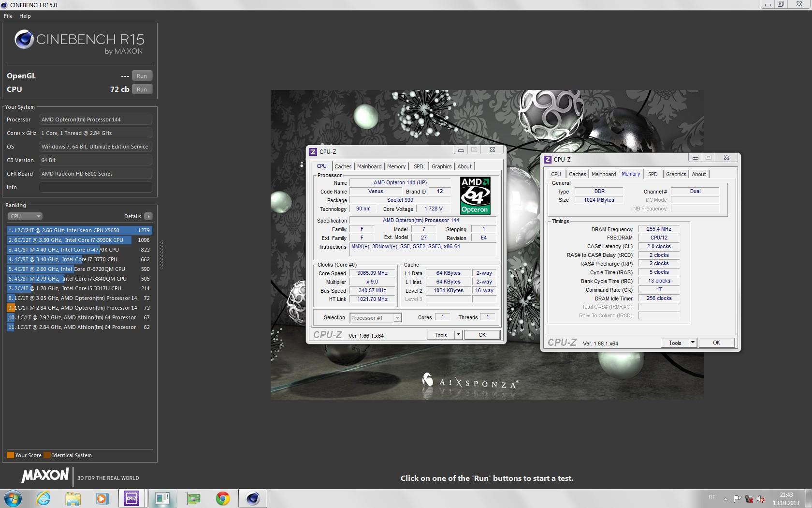Screen dimensions: 812x508
Task: Switch to CPU-Z taskbar icon
Action: (132, 498)
